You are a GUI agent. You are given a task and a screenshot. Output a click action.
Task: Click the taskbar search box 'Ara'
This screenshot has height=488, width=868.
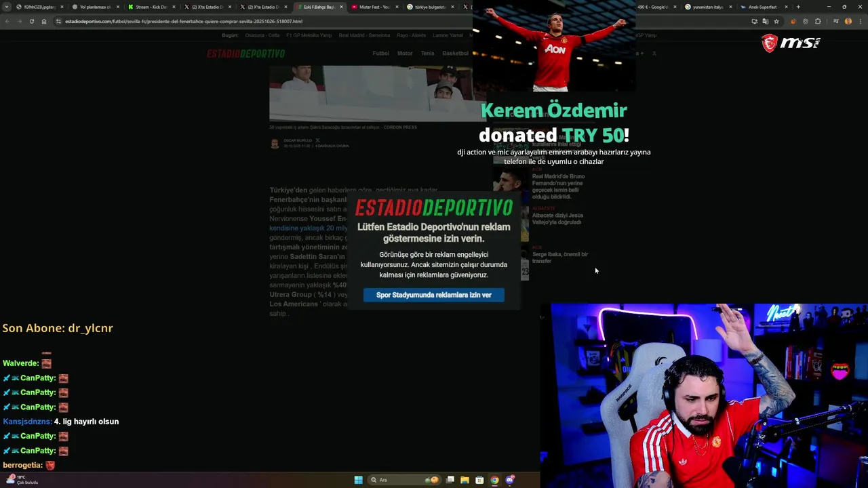click(x=405, y=480)
